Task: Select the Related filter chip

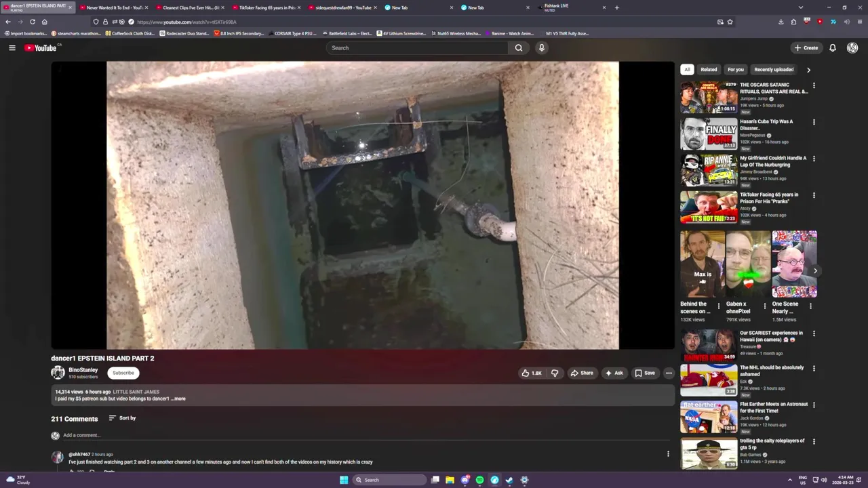Action: point(709,69)
